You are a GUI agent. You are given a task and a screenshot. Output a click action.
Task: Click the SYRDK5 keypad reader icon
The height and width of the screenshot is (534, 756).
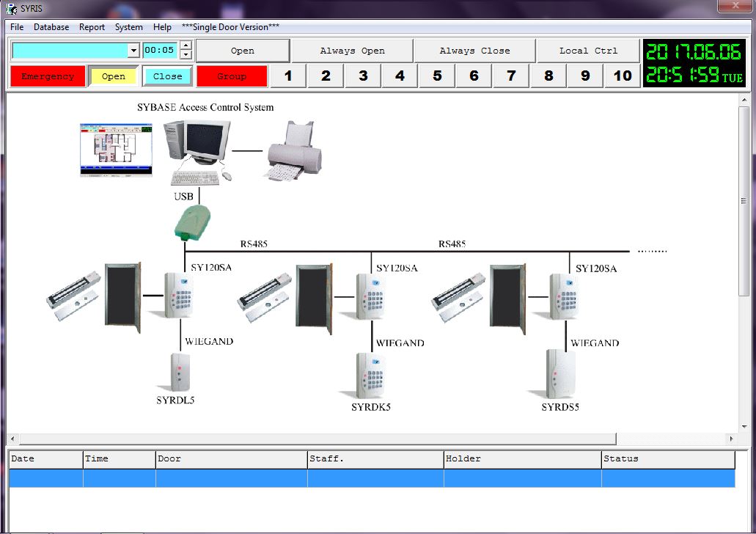click(370, 376)
